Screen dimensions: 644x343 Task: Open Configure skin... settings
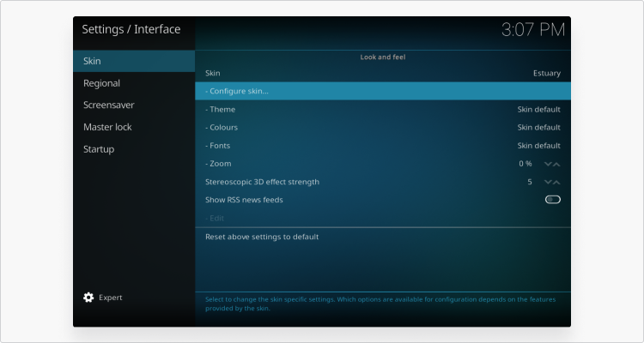pos(383,91)
